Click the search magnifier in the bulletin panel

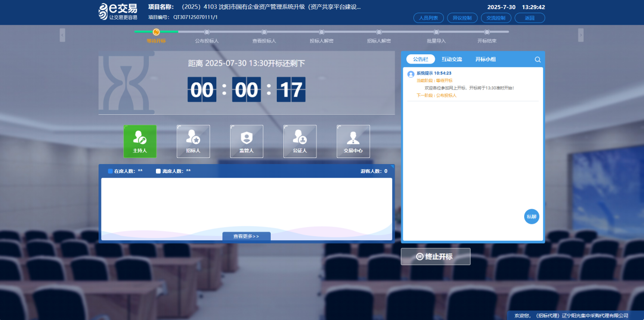[x=537, y=59]
